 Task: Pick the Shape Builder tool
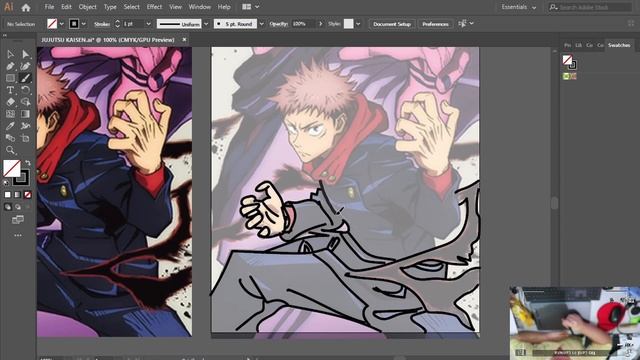[x=25, y=102]
